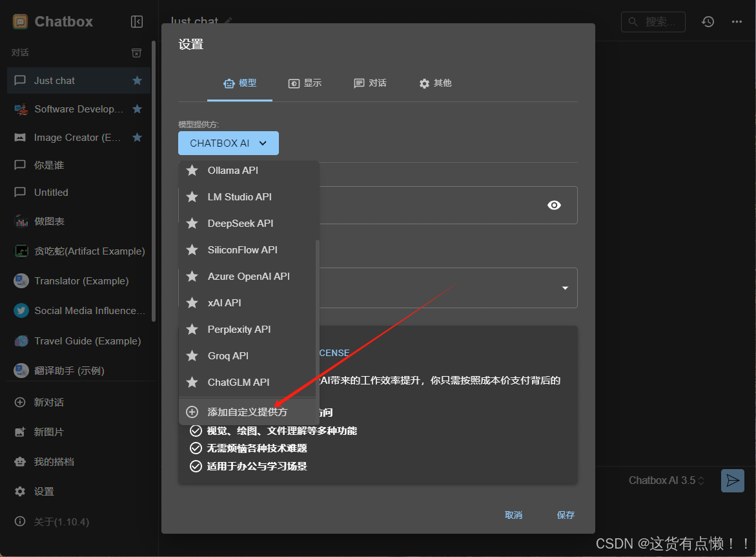Image resolution: width=756 pixels, height=557 pixels.
Task: Click the send message paper-plane button
Action: click(x=733, y=481)
